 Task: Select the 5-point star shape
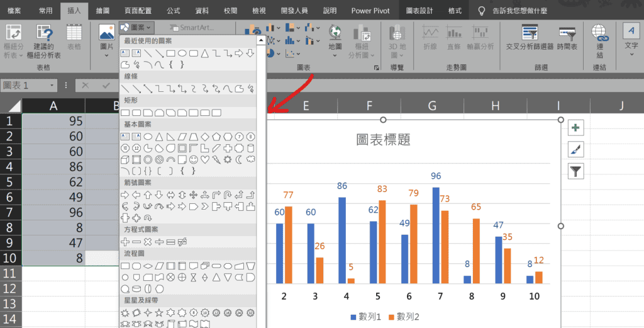point(159,313)
